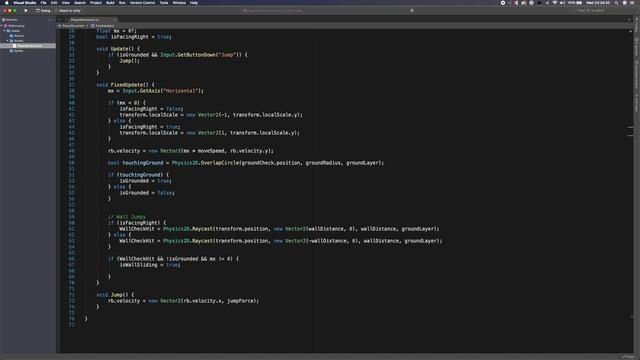Screen dimensions: 640x360
Task: Click the '// Wall Jump' comment line
Action: [x=127, y=217]
